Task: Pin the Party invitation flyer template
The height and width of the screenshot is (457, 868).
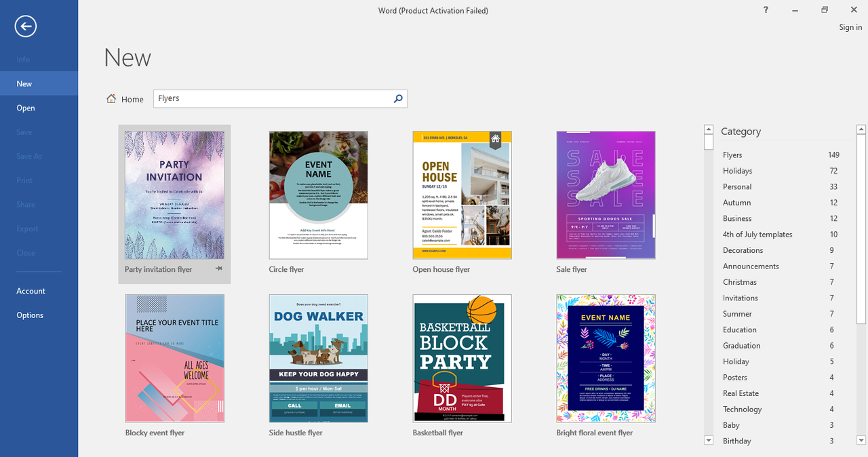Action: [x=219, y=269]
